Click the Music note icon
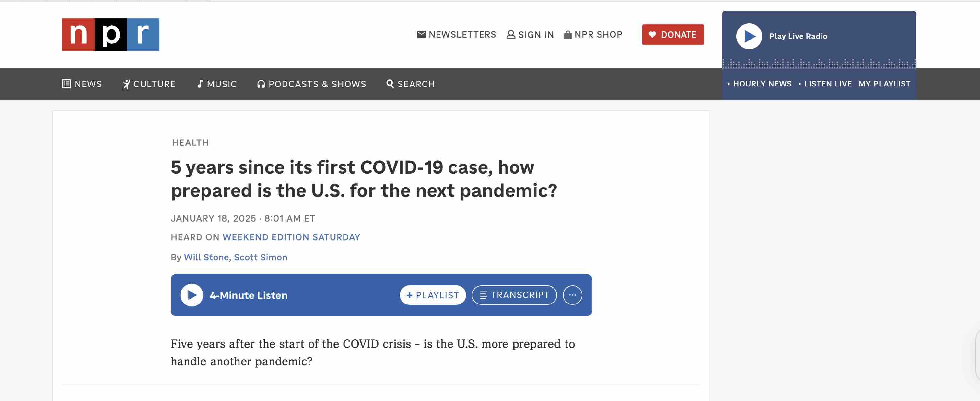 [x=200, y=84]
